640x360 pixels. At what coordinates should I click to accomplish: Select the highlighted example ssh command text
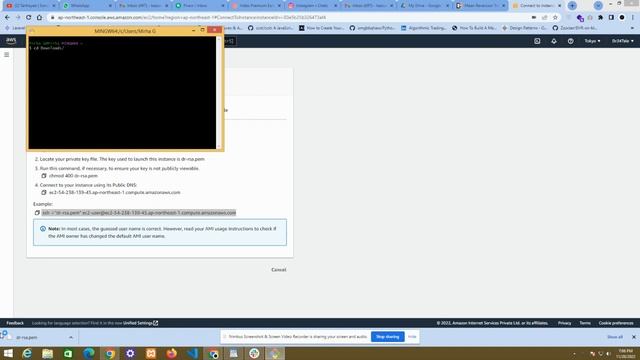(139, 213)
